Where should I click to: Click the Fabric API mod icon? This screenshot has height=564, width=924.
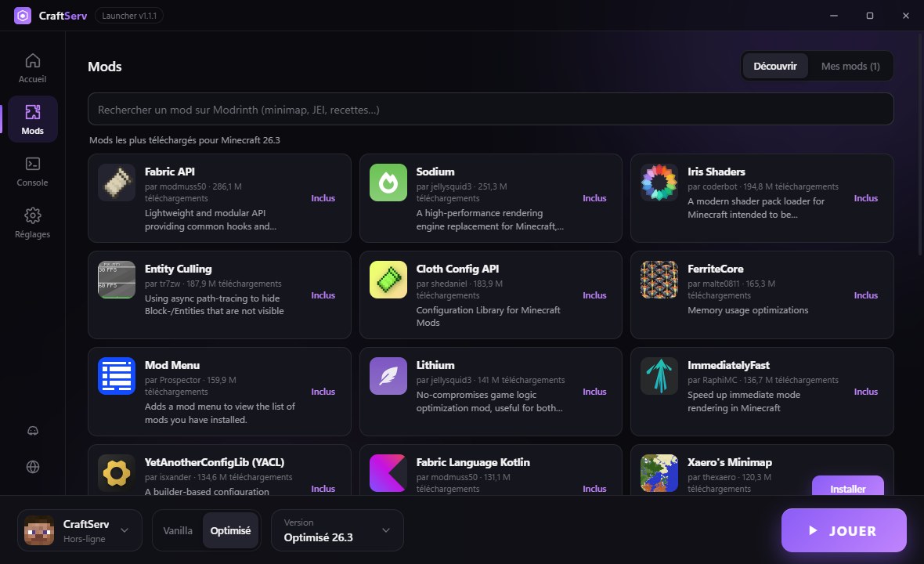click(117, 183)
